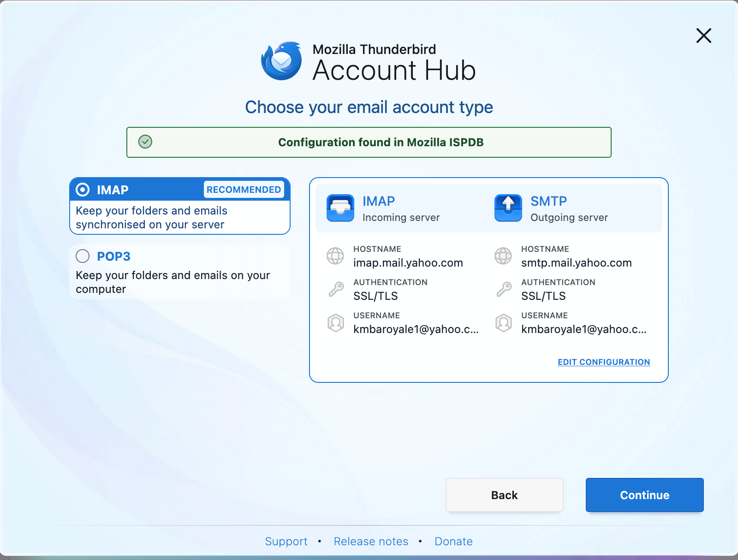The height and width of the screenshot is (560, 738).
Task: Open the Support link
Action: tap(286, 541)
